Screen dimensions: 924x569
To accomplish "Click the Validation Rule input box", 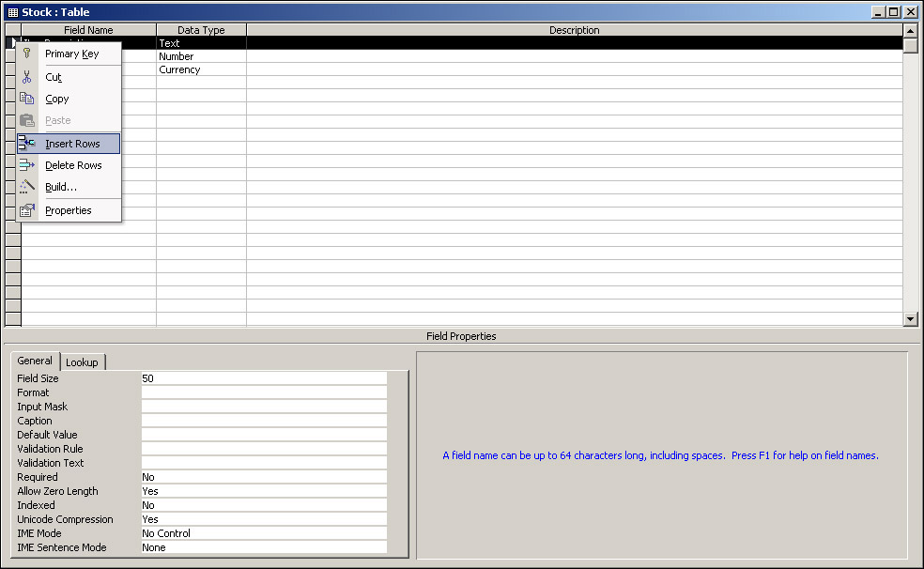I will pyautogui.click(x=263, y=449).
